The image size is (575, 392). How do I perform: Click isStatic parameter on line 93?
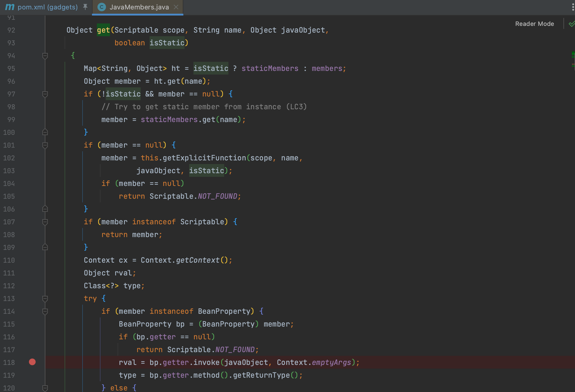(167, 43)
